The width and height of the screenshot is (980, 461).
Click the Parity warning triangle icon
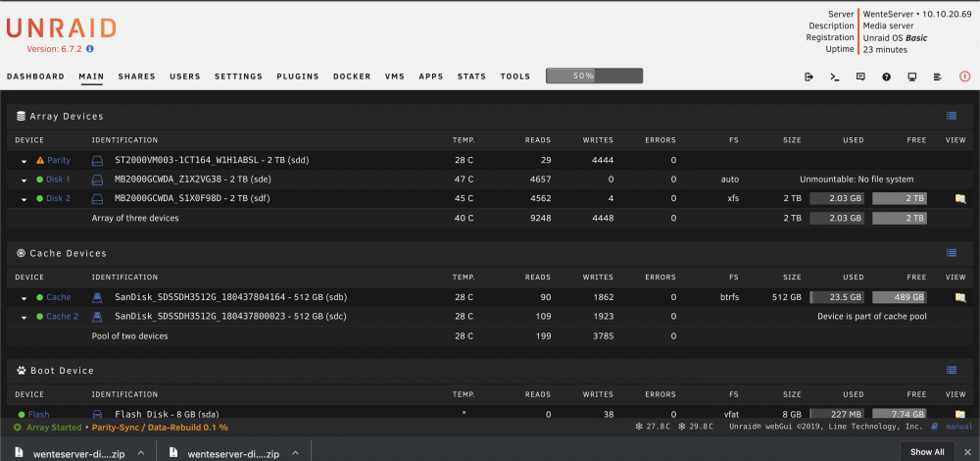click(40, 160)
